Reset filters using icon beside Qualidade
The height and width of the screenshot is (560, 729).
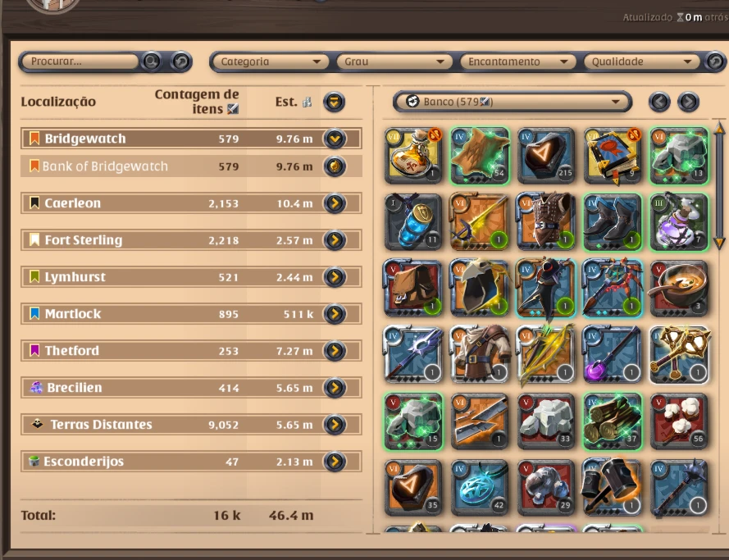tap(716, 61)
